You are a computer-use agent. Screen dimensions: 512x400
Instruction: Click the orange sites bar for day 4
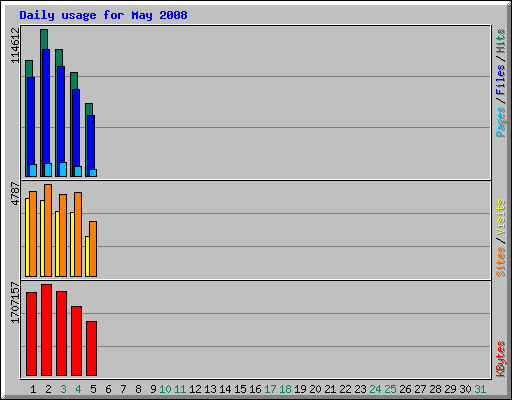point(78,234)
